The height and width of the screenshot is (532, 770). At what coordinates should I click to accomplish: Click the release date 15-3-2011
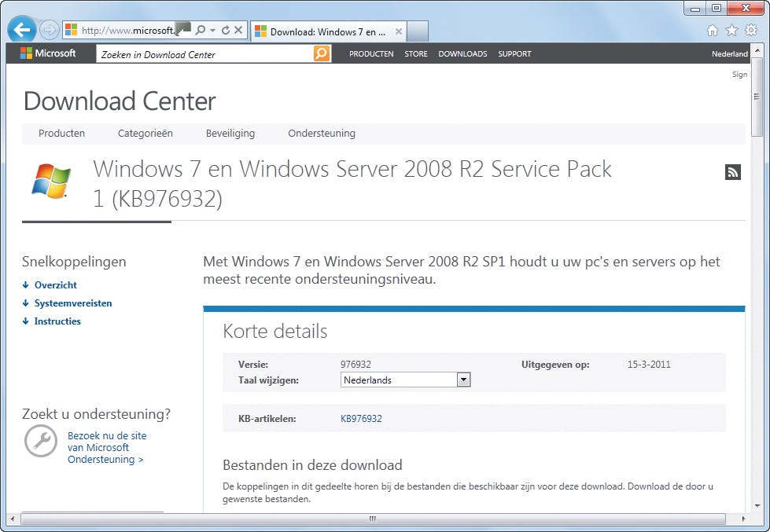pos(649,365)
